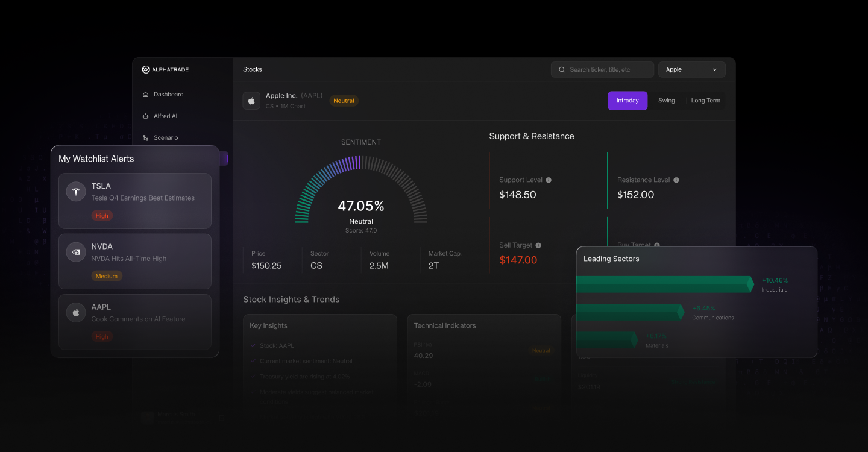Open the TSLA watchlist alert card
The image size is (868, 452).
135,201
